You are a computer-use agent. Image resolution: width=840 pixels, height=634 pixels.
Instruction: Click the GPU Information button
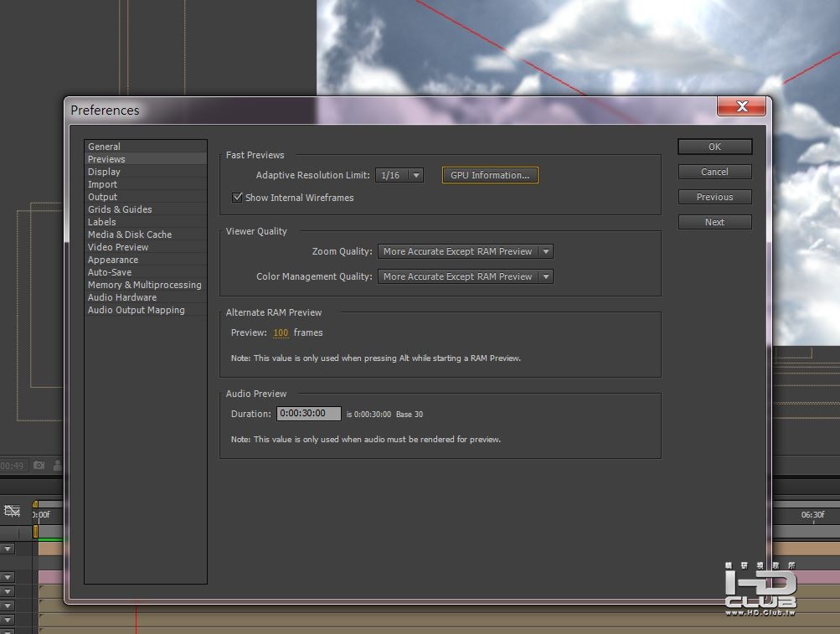(x=490, y=175)
